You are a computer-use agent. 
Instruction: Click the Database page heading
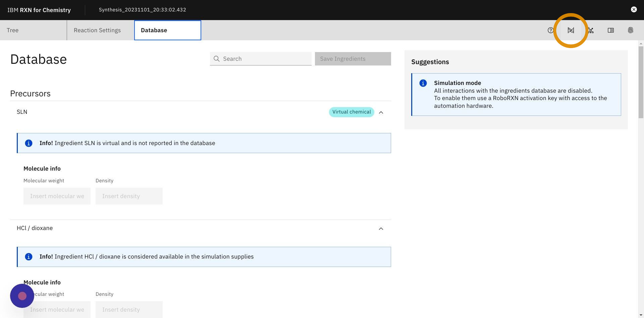pyautogui.click(x=39, y=59)
